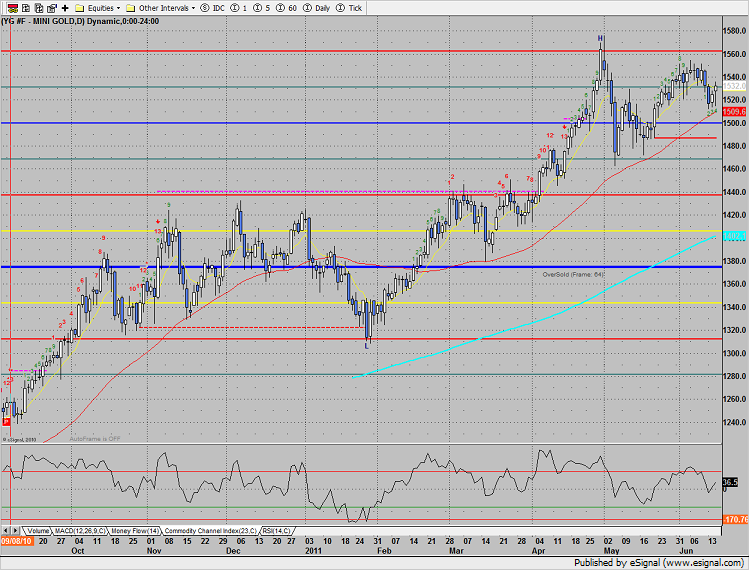Select the IDC symbol shortcut

coord(213,8)
